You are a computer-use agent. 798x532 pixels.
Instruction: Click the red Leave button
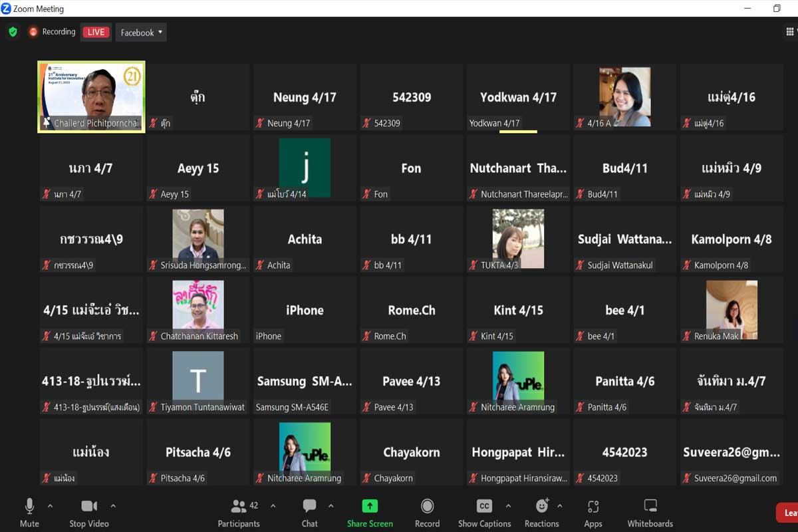tap(788, 512)
